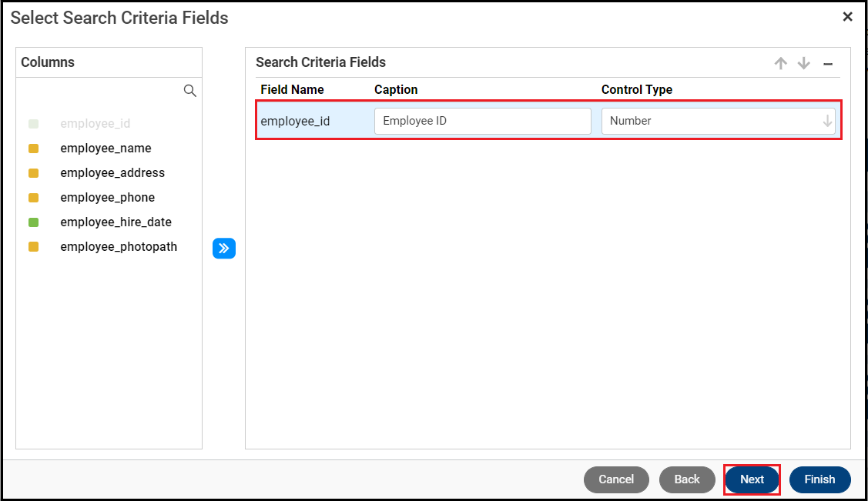Go Back to previous step
868x501 pixels.
click(687, 479)
